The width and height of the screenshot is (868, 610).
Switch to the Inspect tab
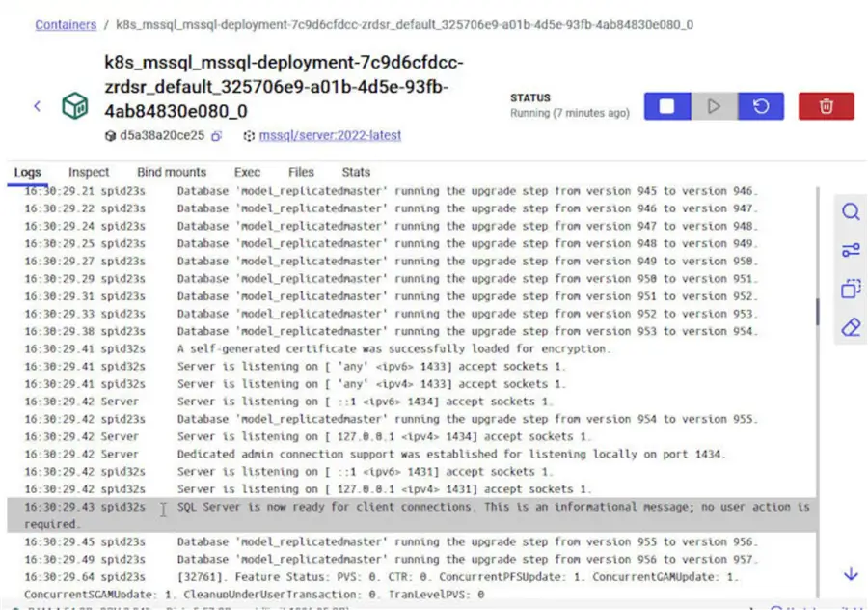pyautogui.click(x=89, y=173)
